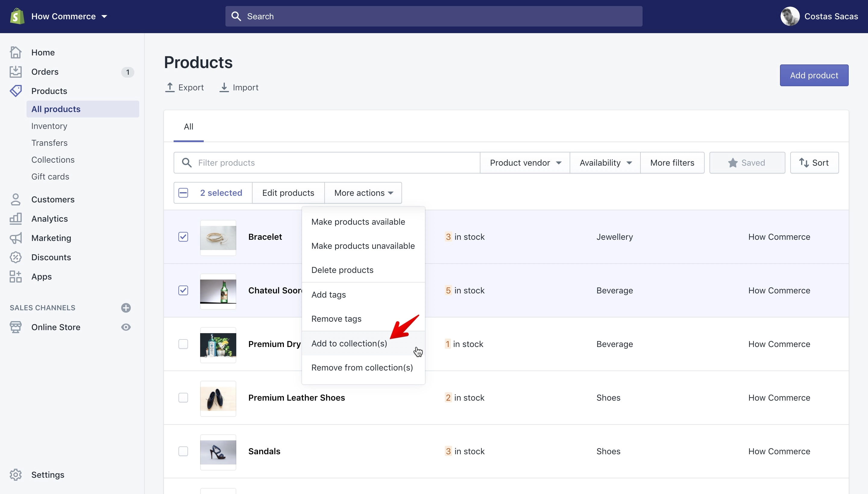Screen dimensions: 868x494
Task: Click Remove from collection(s)
Action: point(363,367)
